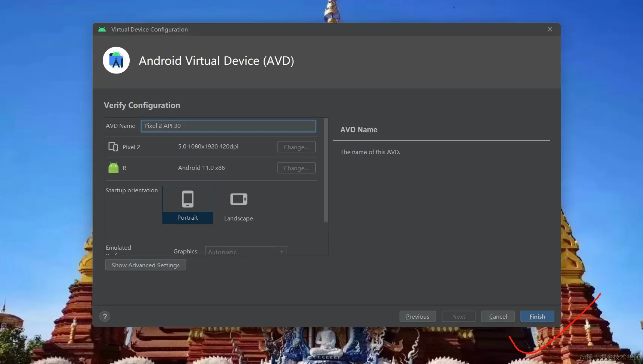Image resolution: width=643 pixels, height=364 pixels.
Task: Select Portrait startup orientation
Action: [188, 205]
